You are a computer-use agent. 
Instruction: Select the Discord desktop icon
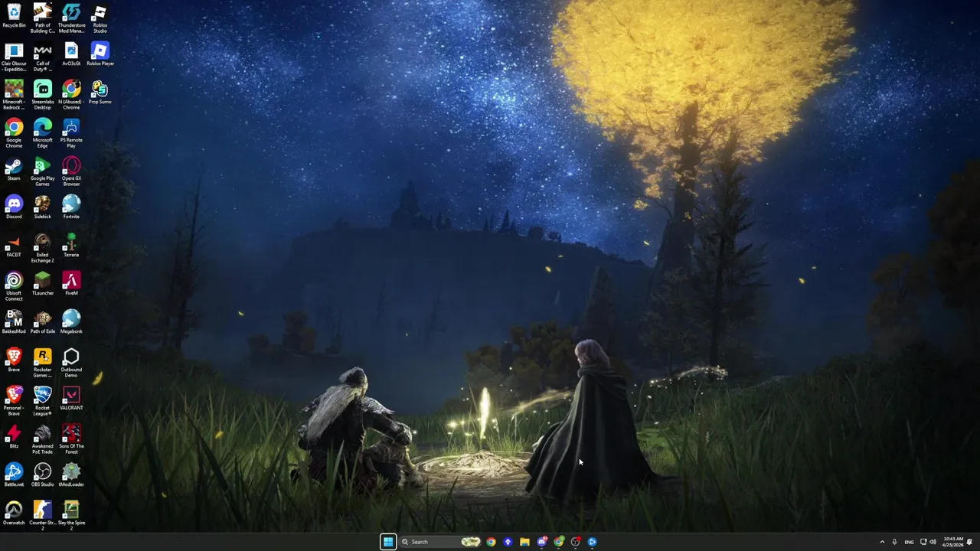click(x=14, y=208)
